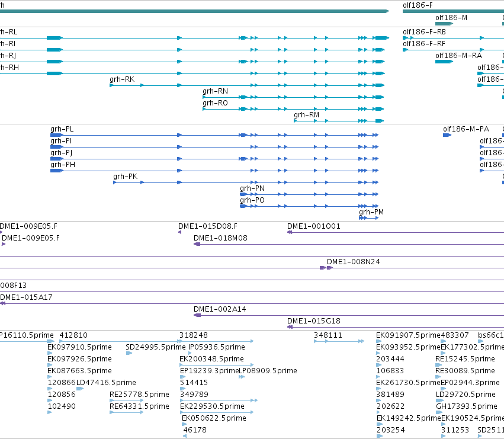Open EST EK050622.5prime

click(x=214, y=418)
